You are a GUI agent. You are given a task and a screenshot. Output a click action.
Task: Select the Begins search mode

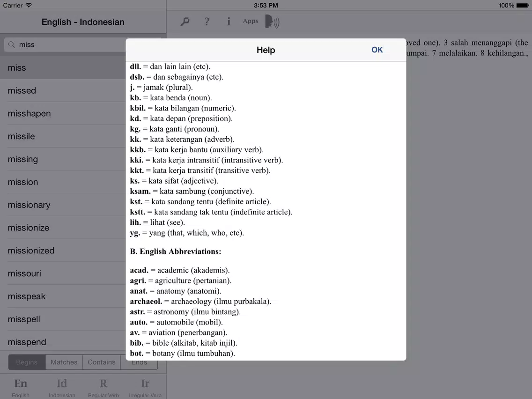(27, 362)
